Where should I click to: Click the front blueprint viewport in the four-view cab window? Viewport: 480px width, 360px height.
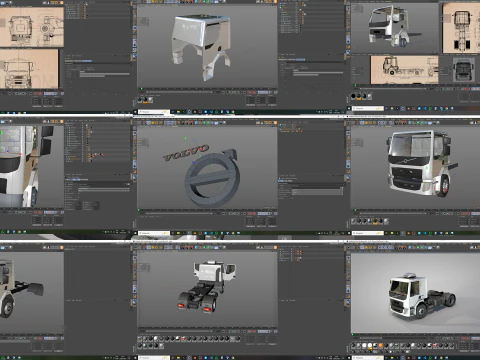tap(461, 28)
